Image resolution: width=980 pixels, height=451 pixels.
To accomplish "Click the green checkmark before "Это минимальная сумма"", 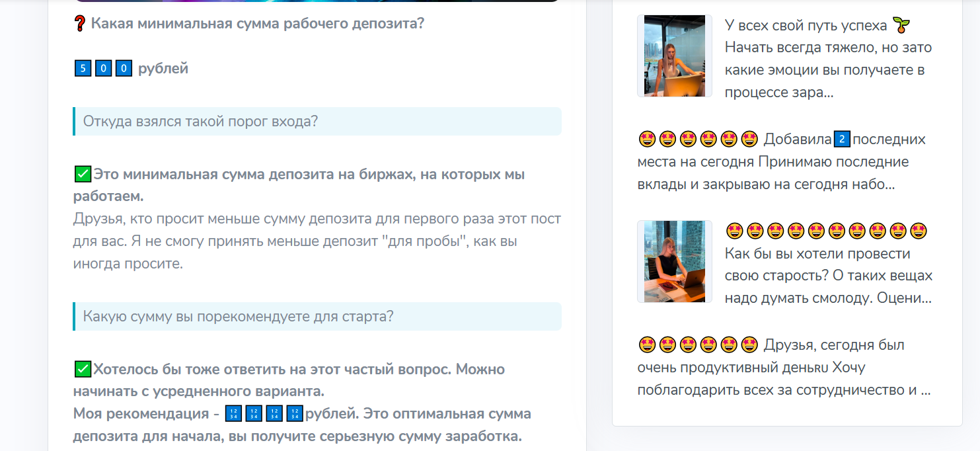I will coord(83,175).
